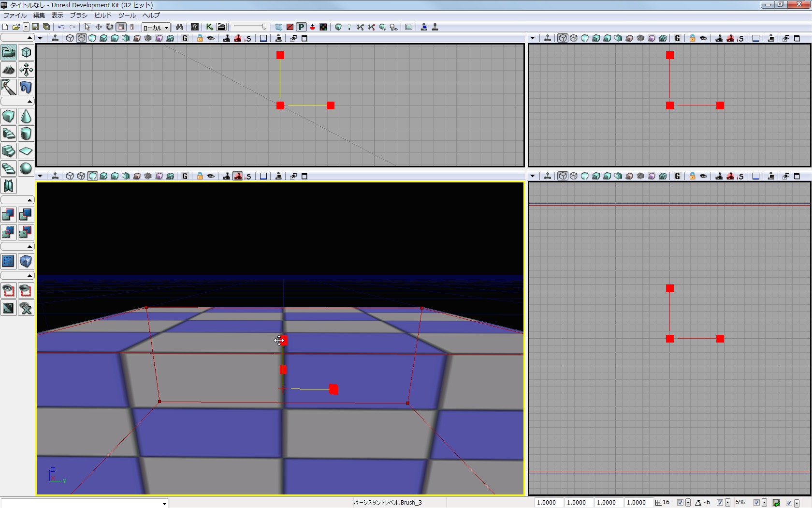Click the Save level floppy icon
This screenshot has height=508, width=812.
coord(35,27)
